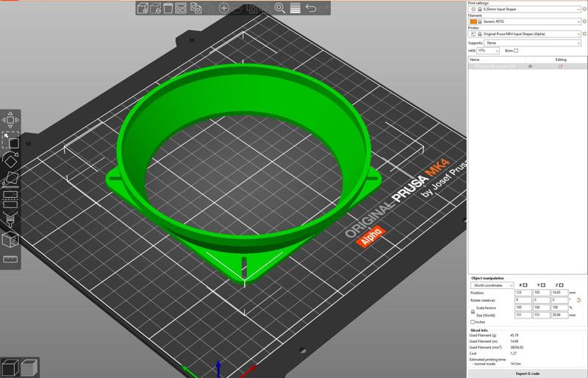Open the Search magnifier icon
This screenshot has width=588, height=378.
[279, 8]
